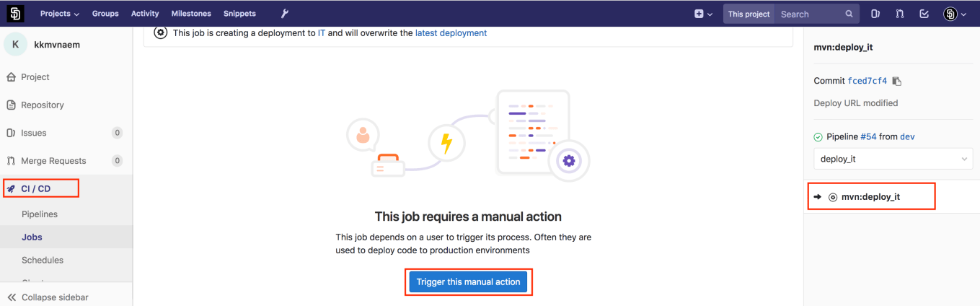Trigger this manual action
Screen dimensions: 980x306
[468, 282]
